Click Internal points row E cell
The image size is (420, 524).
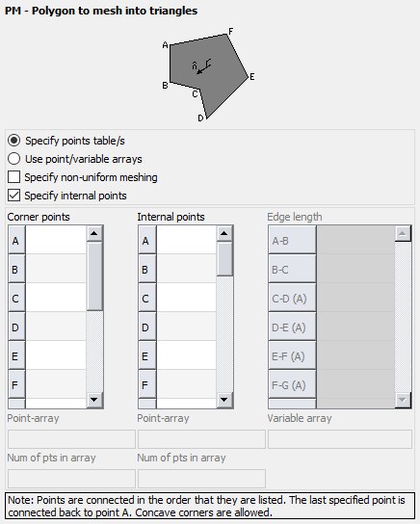[186, 355]
